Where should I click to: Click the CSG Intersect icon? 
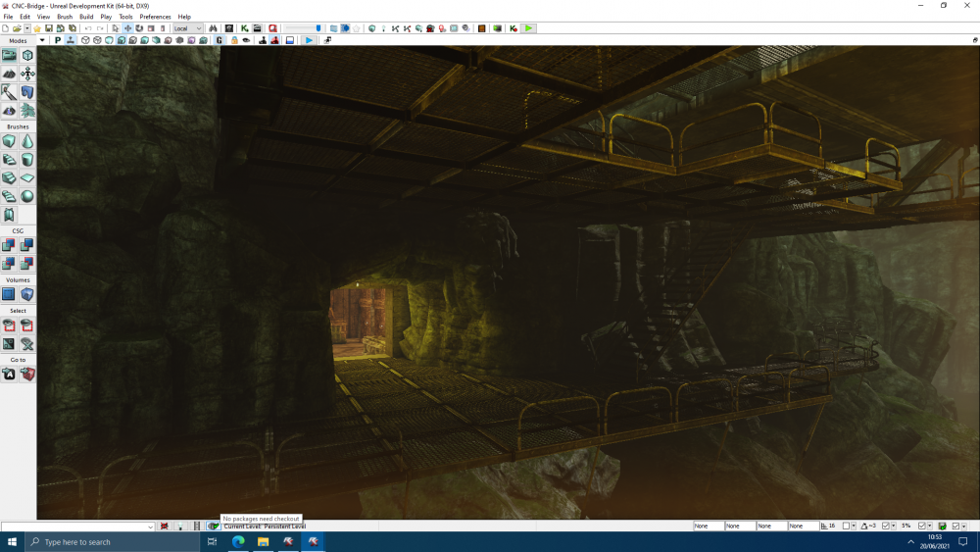click(9, 263)
